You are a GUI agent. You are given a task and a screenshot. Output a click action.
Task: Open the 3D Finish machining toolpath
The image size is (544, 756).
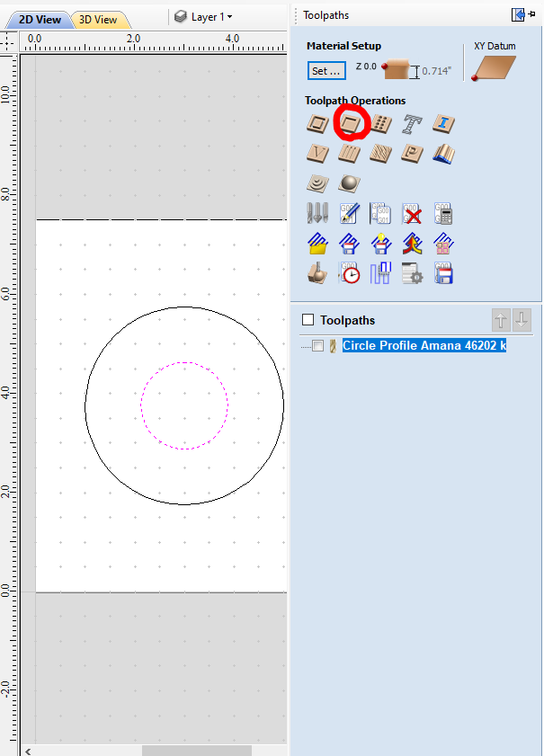coord(349,183)
